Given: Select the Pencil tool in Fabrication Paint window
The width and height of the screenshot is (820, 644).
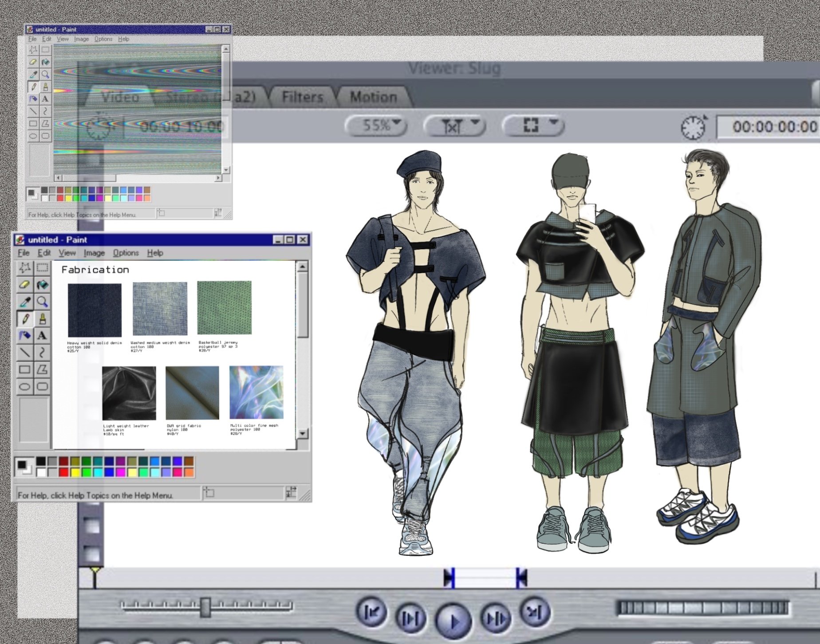Looking at the screenshot, I should click(25, 318).
